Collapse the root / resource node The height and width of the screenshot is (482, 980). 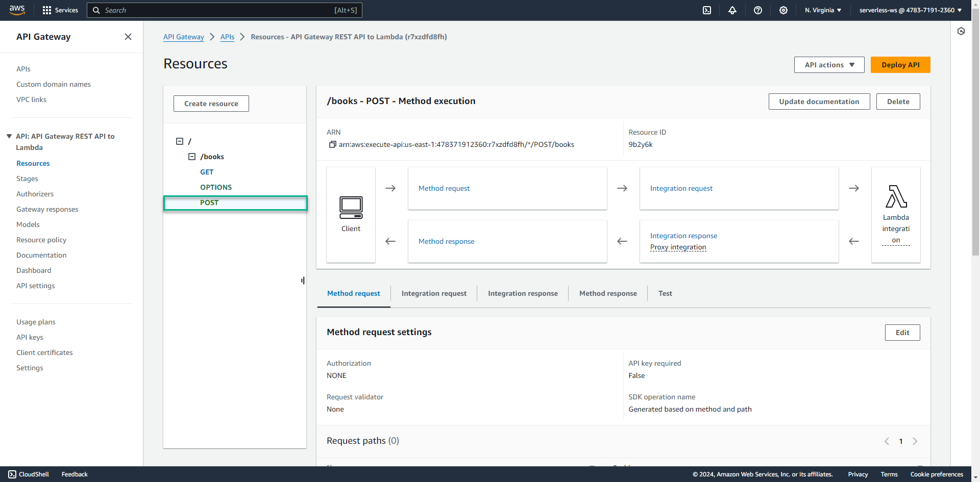180,141
